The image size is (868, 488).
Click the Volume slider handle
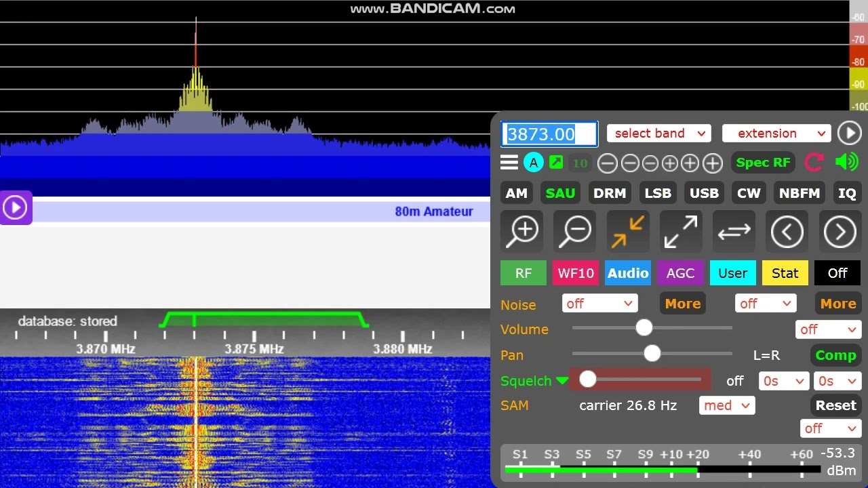tap(644, 328)
